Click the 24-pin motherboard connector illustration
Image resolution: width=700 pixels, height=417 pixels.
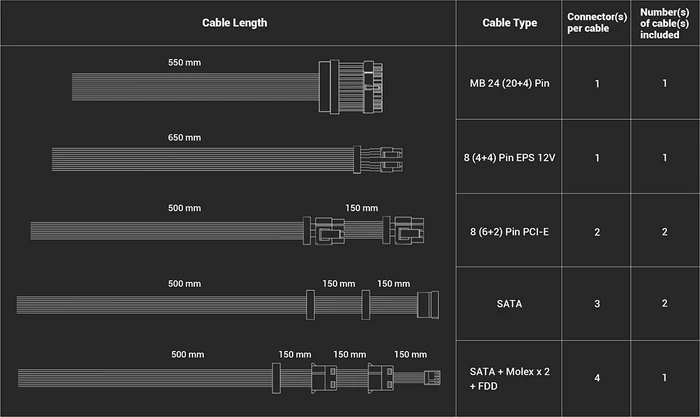[351, 87]
